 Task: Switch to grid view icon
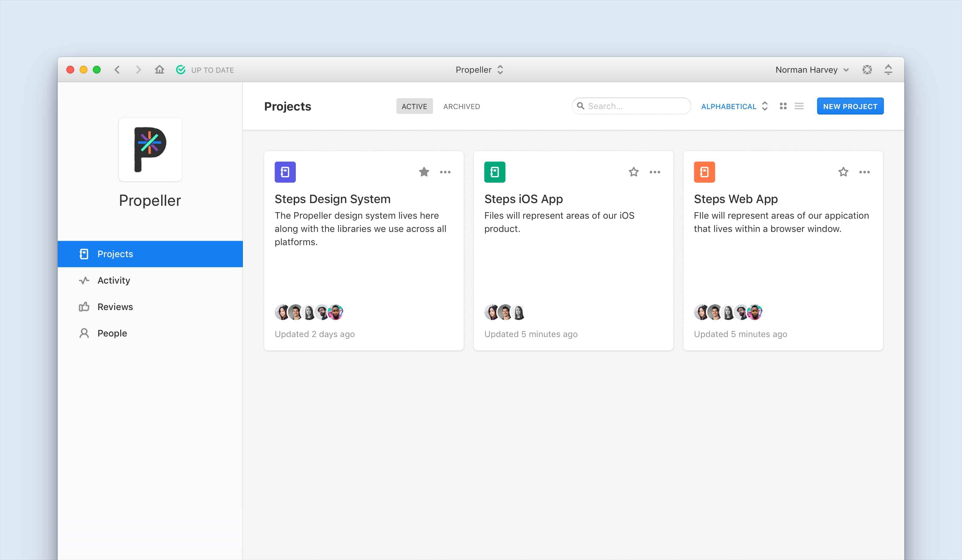(x=783, y=106)
